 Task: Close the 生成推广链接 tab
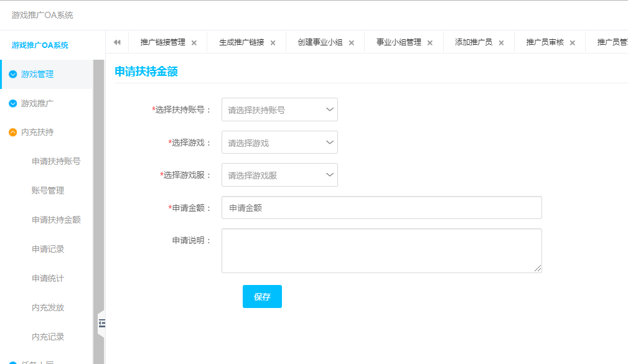point(273,43)
